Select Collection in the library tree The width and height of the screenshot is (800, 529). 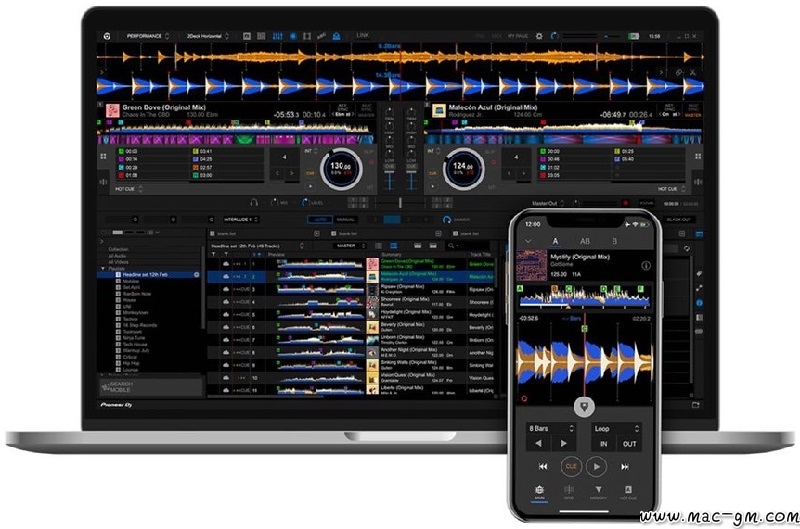pyautogui.click(x=118, y=249)
